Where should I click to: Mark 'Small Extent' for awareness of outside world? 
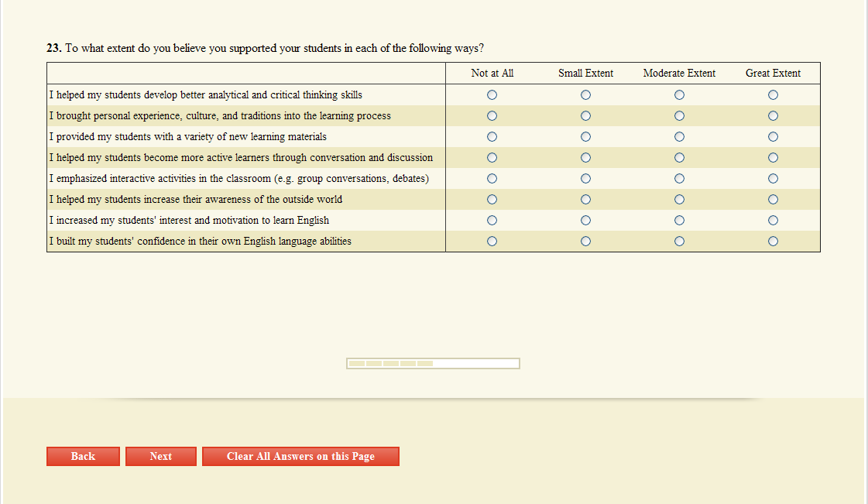(585, 200)
